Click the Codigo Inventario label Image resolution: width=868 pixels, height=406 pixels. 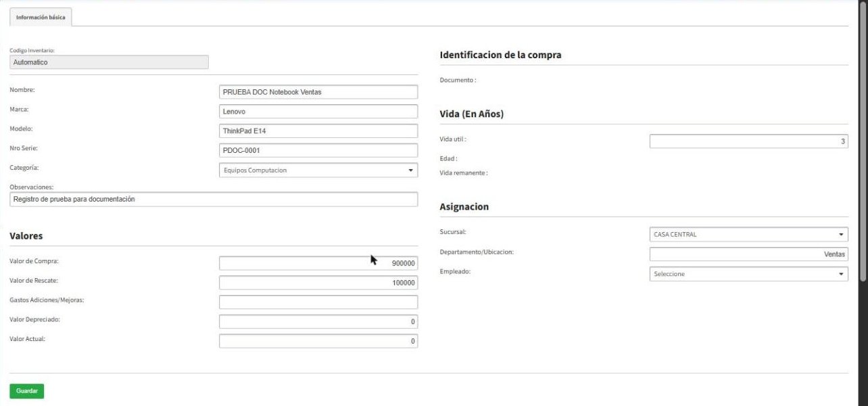coord(32,50)
